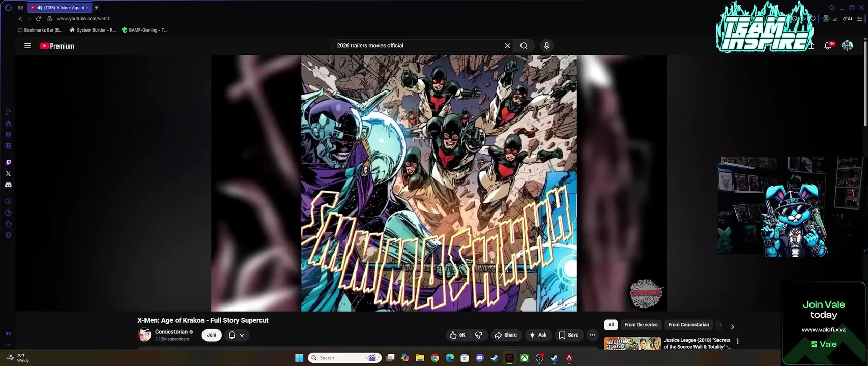The image size is (868, 366).
Task: Open the 36°F Windy weather widget
Action: (19, 358)
